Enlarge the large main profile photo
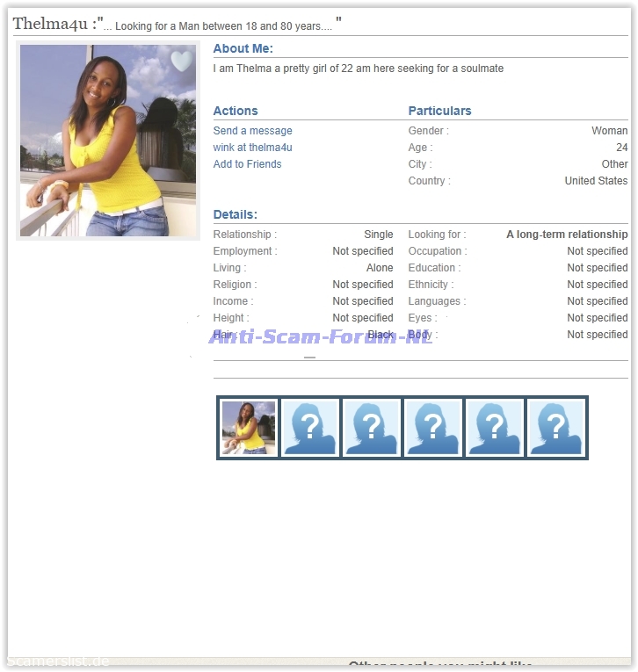The image size is (638, 672). [108, 141]
